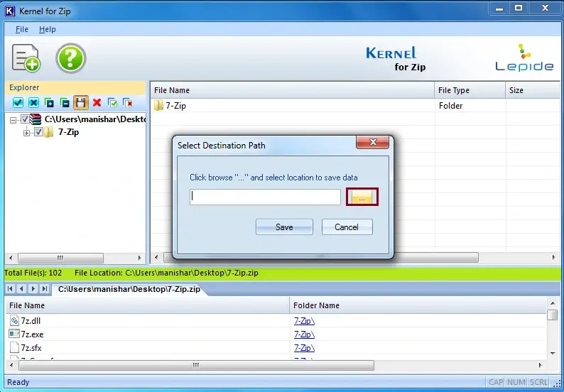
Task: Click the blue uncheck-all X Explorer icon
Action: tap(33, 103)
